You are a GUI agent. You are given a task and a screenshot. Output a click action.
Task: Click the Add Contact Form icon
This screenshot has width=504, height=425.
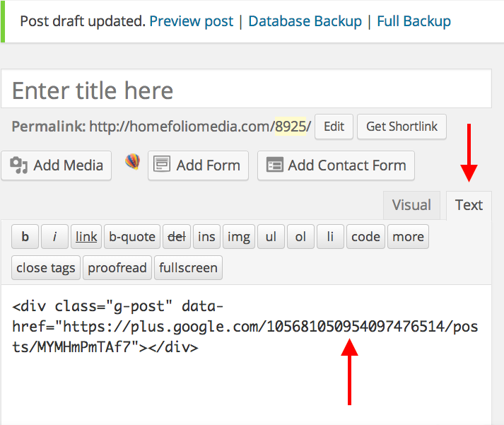[x=275, y=165]
